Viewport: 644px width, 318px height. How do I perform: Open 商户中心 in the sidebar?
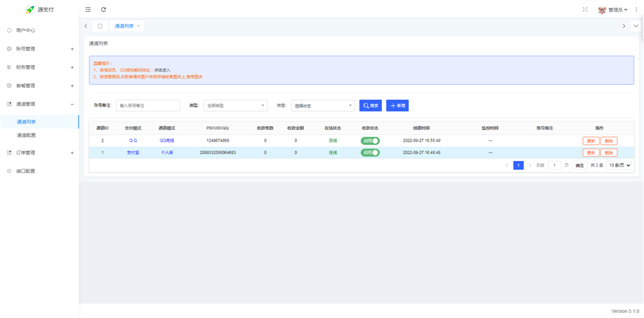26,30
